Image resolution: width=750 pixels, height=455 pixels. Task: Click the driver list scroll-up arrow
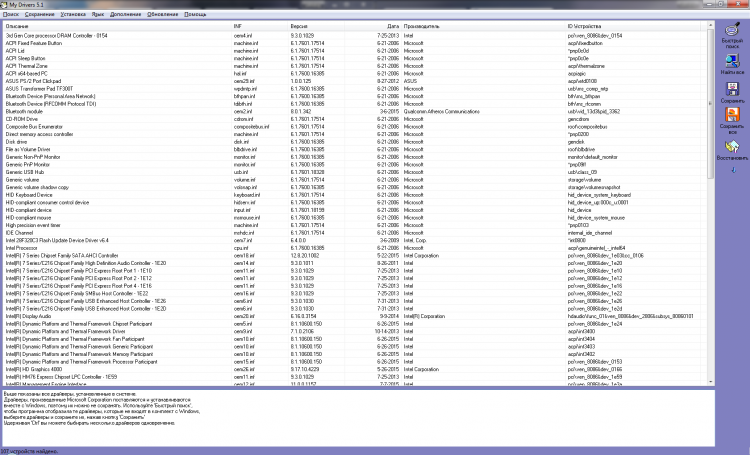710,24
